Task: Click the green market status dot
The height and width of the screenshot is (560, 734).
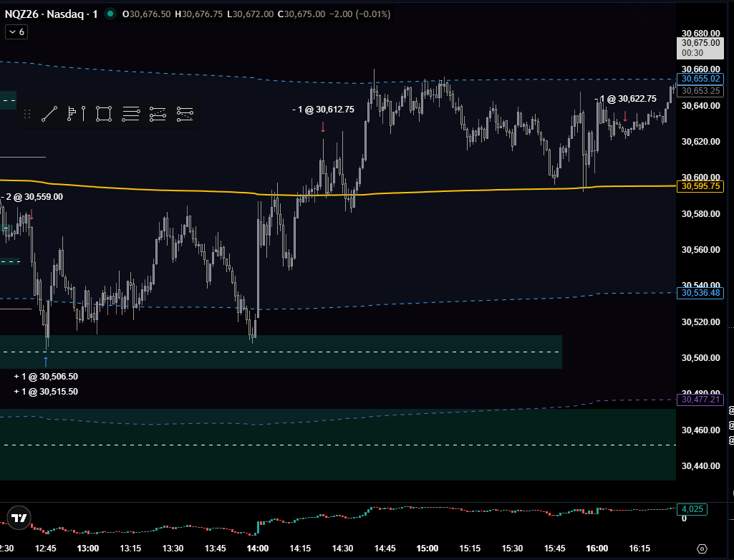Action: pos(110,14)
